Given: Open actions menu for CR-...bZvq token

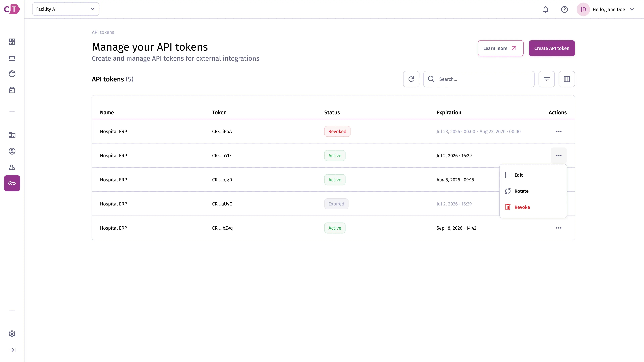Looking at the screenshot, I should tap(559, 228).
